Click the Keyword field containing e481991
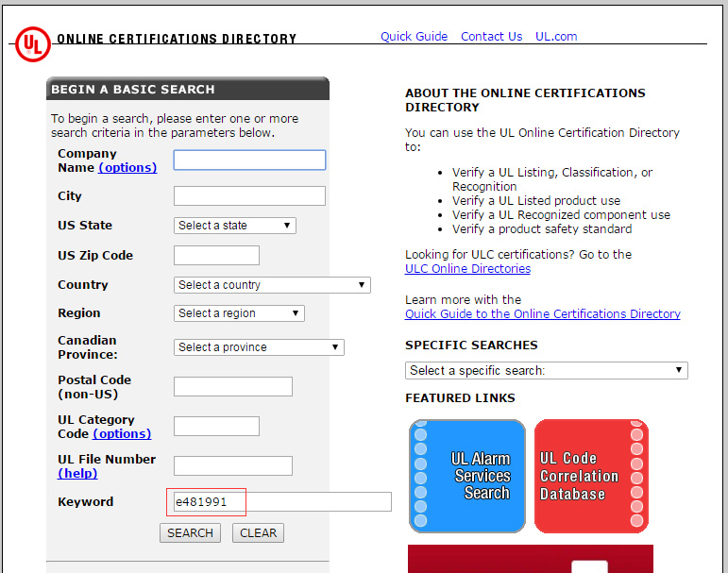 (282, 502)
